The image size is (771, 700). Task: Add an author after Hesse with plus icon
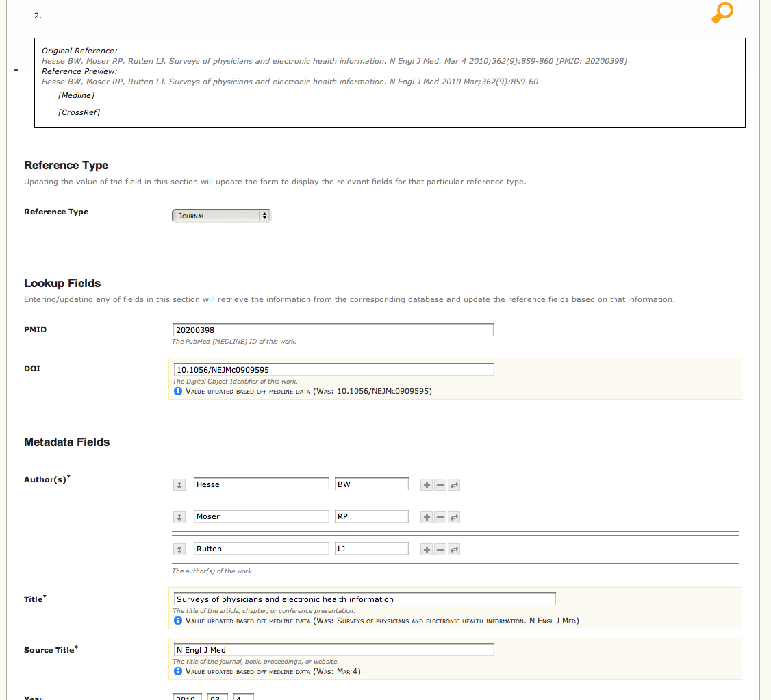[x=427, y=485]
